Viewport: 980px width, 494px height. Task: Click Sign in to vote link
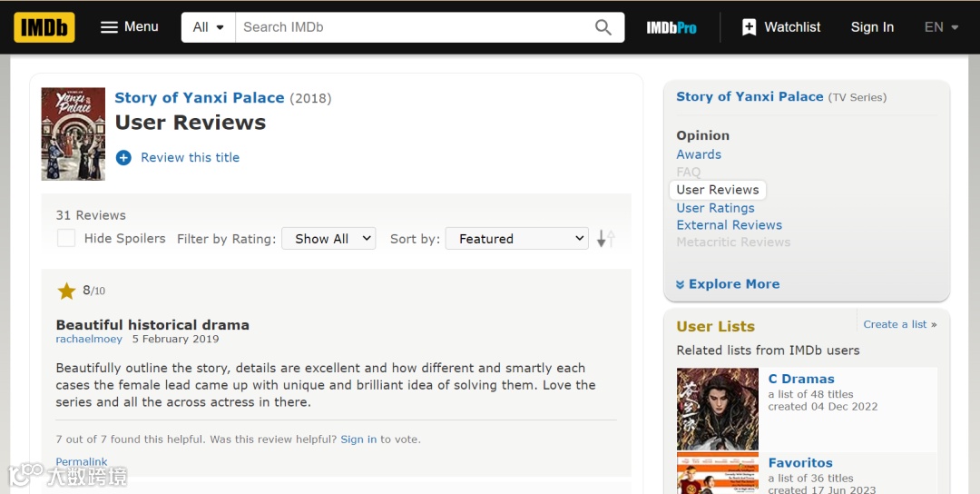(358, 440)
